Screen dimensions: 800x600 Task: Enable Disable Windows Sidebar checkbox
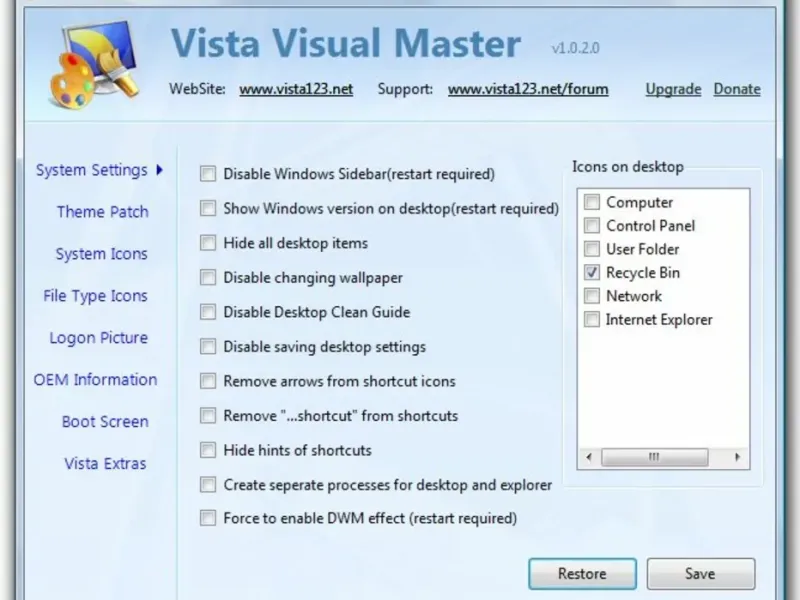coord(208,174)
